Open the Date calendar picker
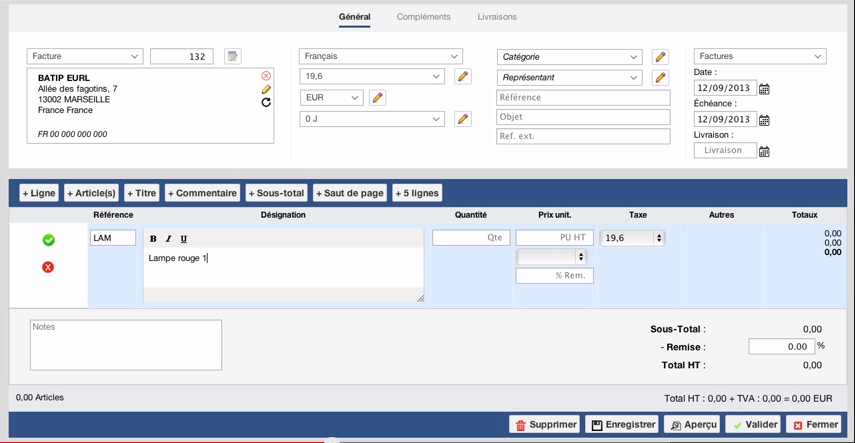This screenshot has height=443, width=855. [x=764, y=89]
